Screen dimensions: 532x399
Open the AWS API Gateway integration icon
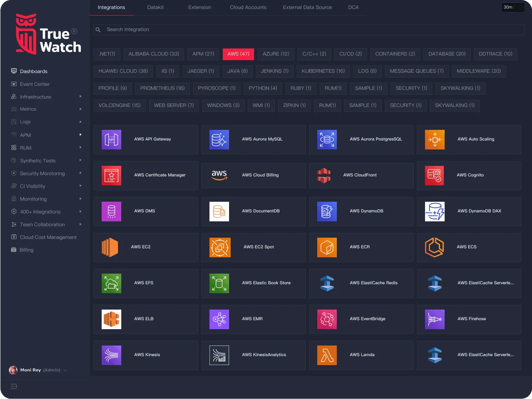111,140
